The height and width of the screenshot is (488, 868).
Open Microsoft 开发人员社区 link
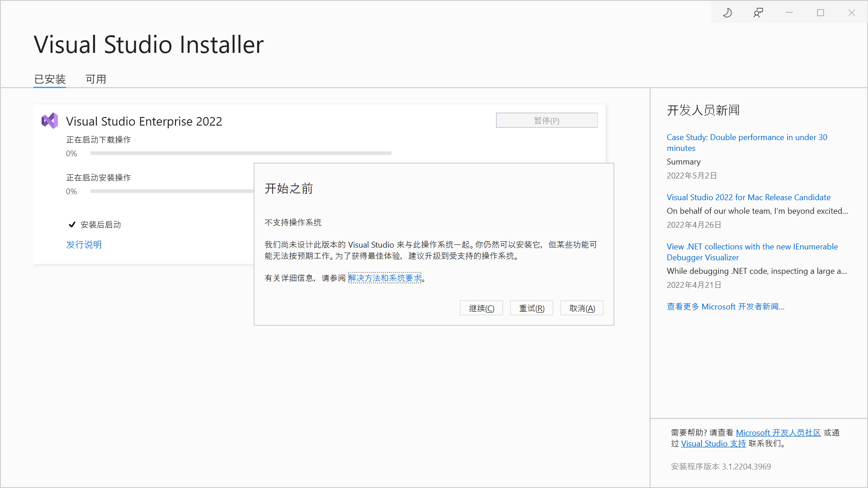(778, 432)
